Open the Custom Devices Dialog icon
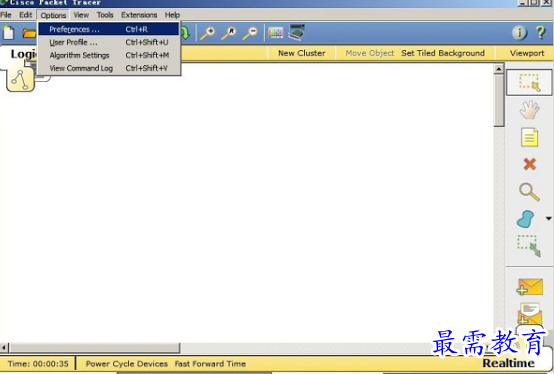 (x=296, y=32)
